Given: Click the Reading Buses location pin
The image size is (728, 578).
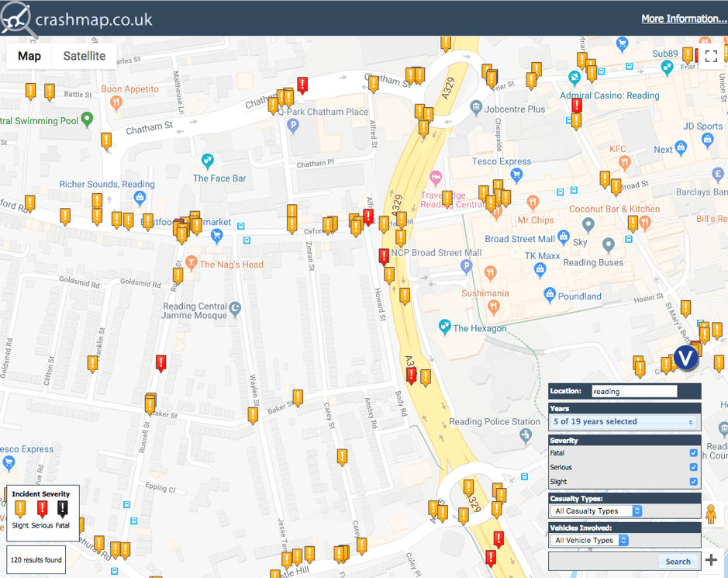Looking at the screenshot, I should coord(608,244).
